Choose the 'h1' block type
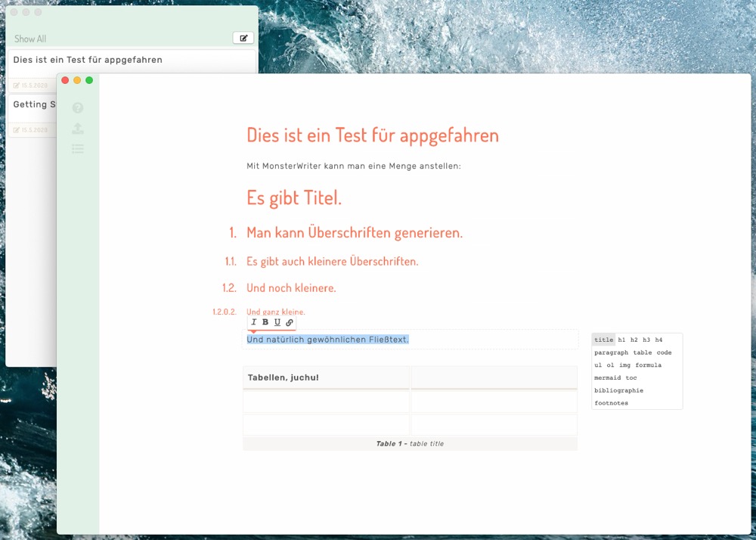This screenshot has width=756, height=540. coord(622,340)
